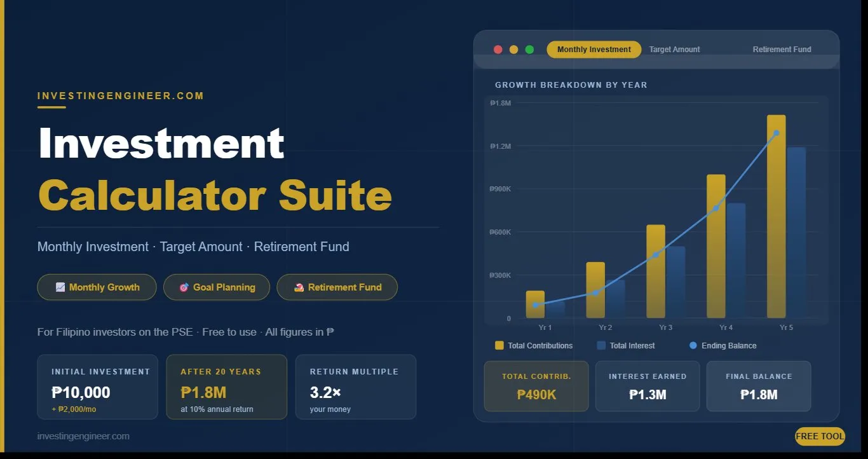Click the Yr 1 ending balance point
The height and width of the screenshot is (459, 868).
535,305
